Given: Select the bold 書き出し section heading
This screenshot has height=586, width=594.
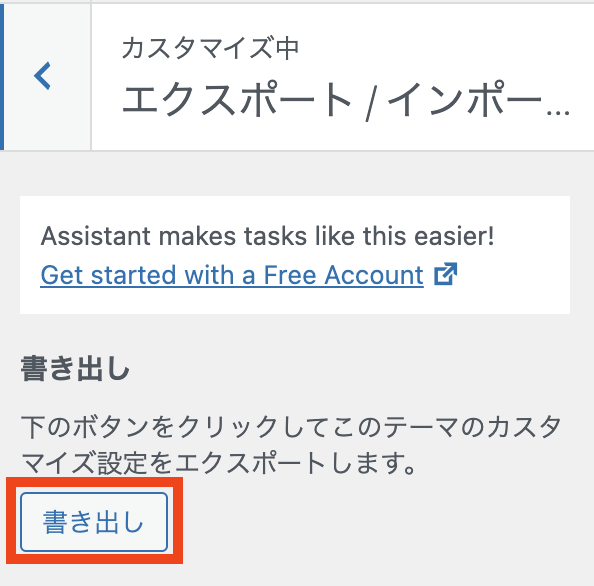Looking at the screenshot, I should pyautogui.click(x=75, y=369).
